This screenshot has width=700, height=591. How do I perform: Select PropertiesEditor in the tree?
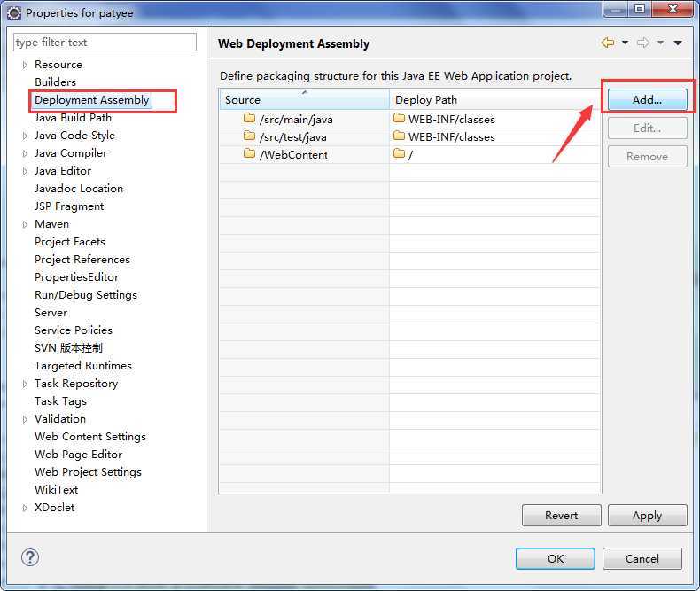(x=77, y=277)
